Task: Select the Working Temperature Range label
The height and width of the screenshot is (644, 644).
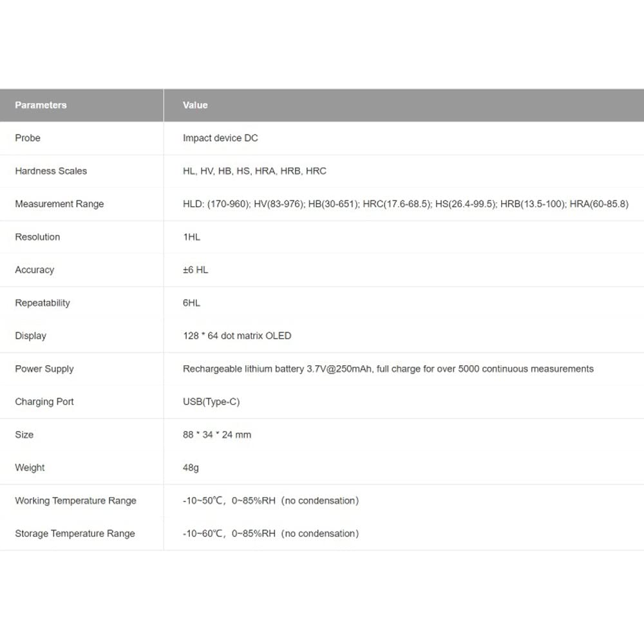Action: pos(75,500)
